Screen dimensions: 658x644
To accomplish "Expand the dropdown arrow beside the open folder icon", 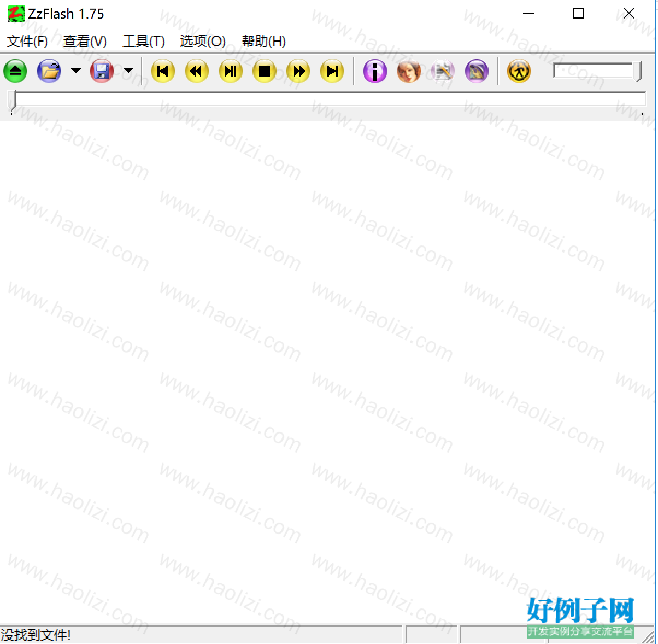I will [x=76, y=71].
